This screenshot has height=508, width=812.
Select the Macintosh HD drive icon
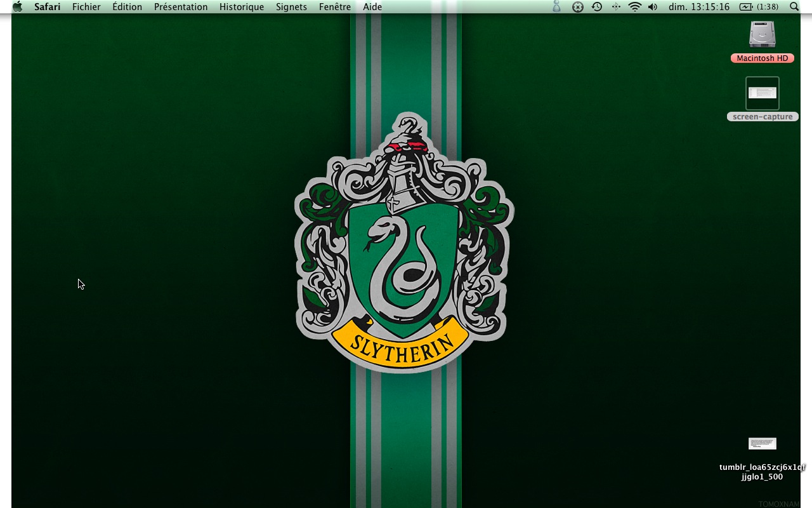(x=763, y=34)
